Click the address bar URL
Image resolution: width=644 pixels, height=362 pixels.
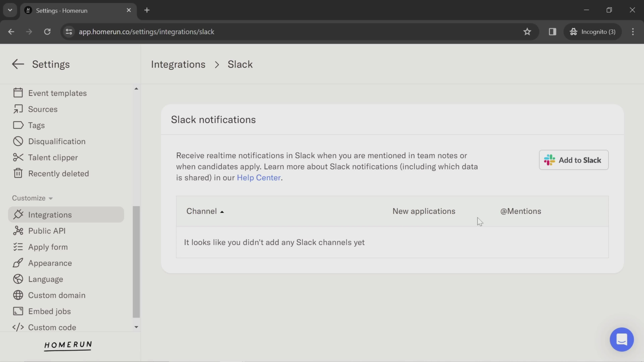(147, 32)
